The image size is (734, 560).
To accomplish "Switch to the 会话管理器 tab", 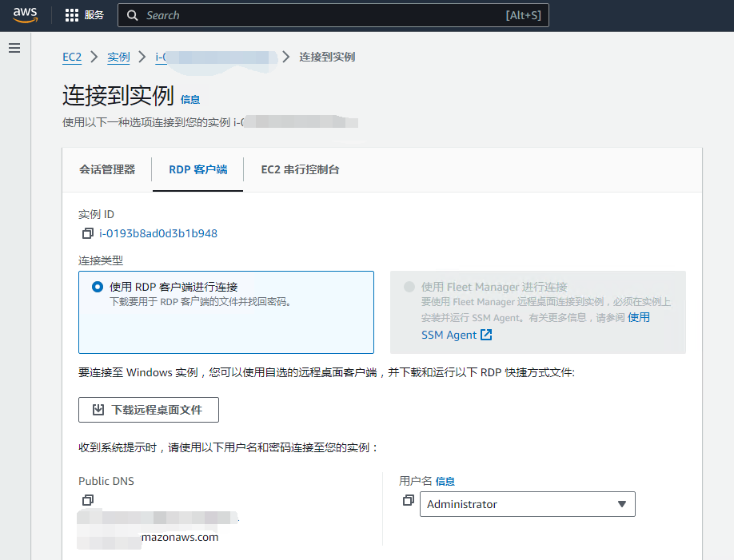I will coord(107,169).
